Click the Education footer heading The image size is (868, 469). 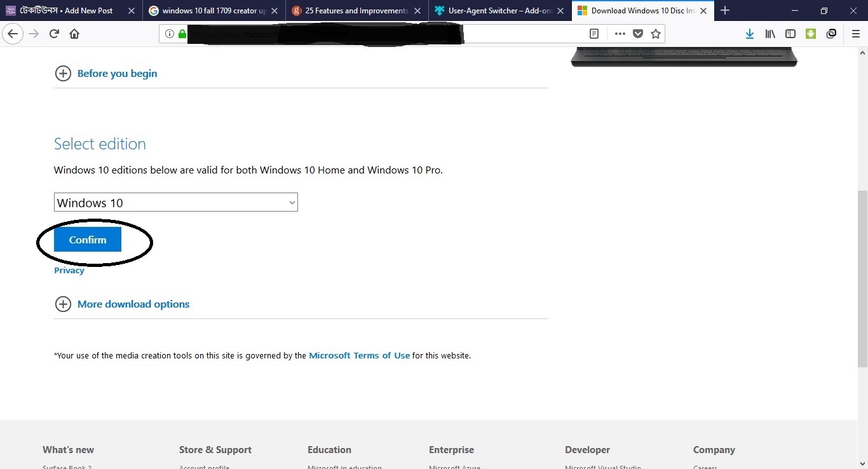click(329, 450)
